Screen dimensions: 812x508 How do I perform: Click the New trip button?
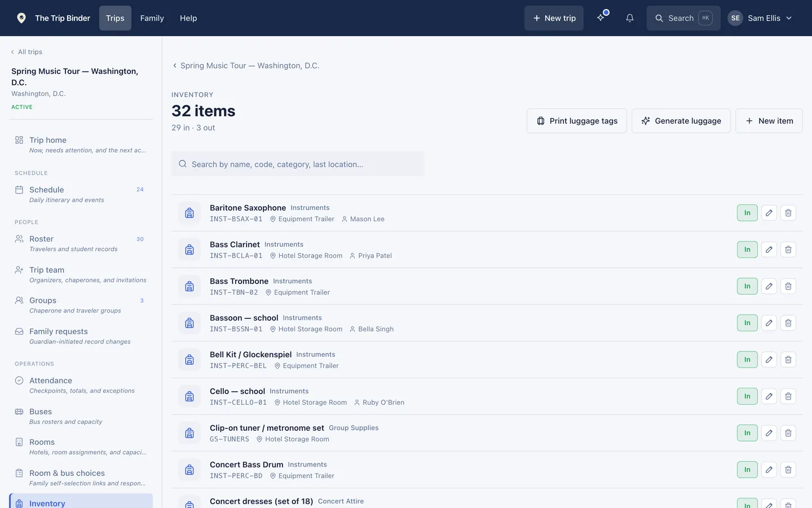(554, 18)
